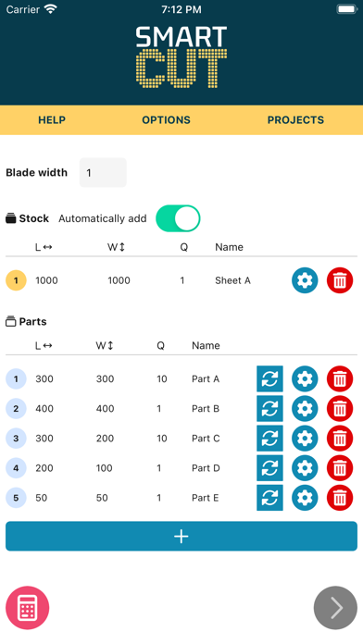Delete Part B with trash icon
Screen dimensions: 363x644
click(x=340, y=408)
